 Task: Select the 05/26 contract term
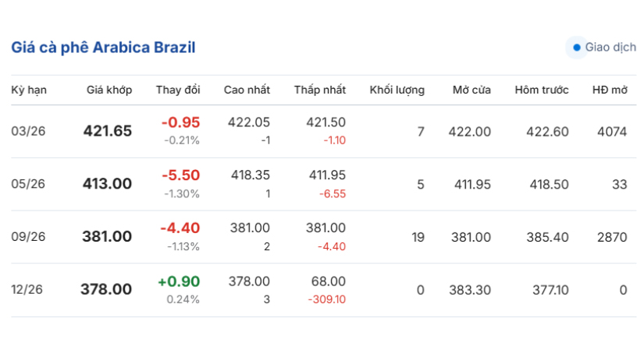[29, 184]
